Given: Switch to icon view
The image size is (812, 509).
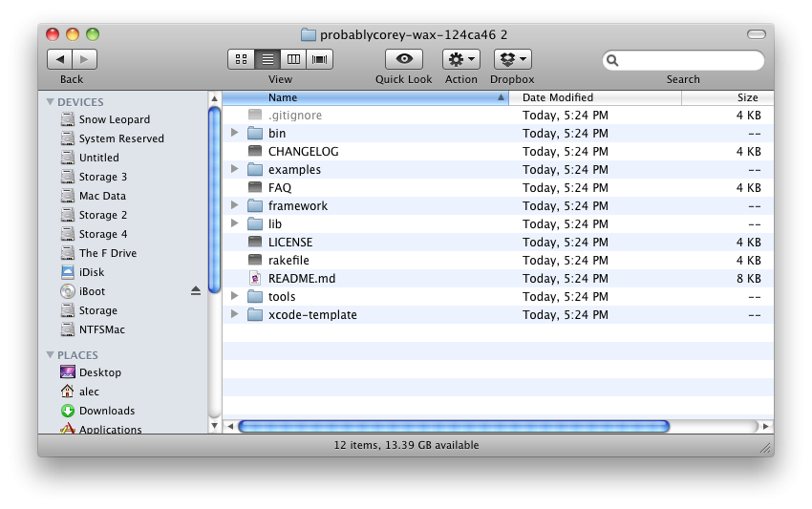Looking at the screenshot, I should (242, 59).
